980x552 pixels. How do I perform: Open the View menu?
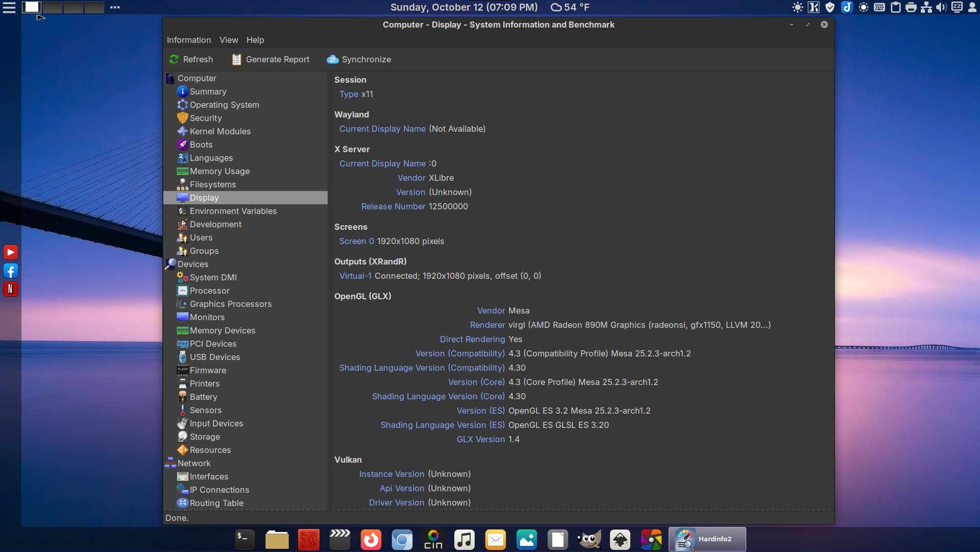[x=229, y=40]
